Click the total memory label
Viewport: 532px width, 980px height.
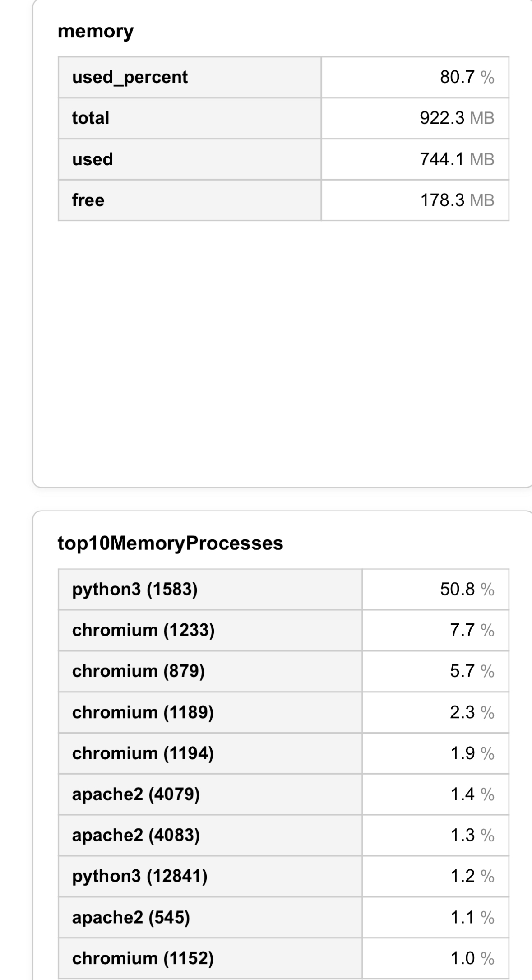91,118
